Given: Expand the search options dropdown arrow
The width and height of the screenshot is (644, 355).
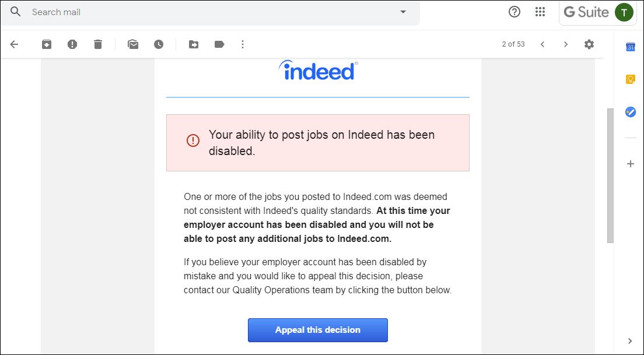Looking at the screenshot, I should [x=402, y=12].
